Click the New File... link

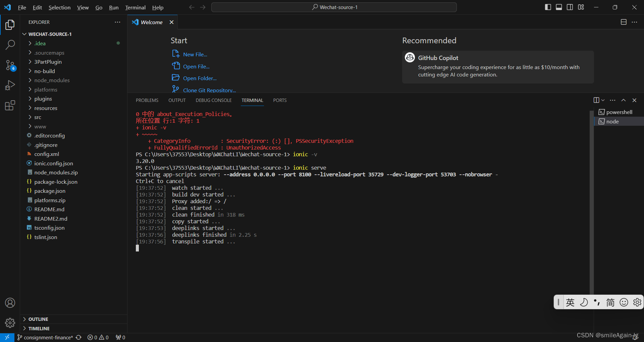point(195,54)
